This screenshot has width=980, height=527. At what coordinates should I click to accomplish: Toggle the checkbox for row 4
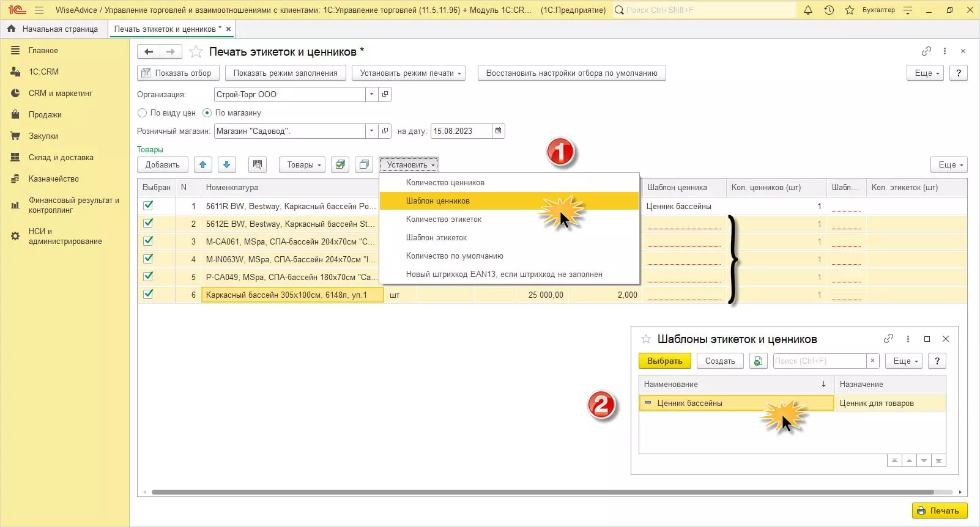pyautogui.click(x=148, y=259)
